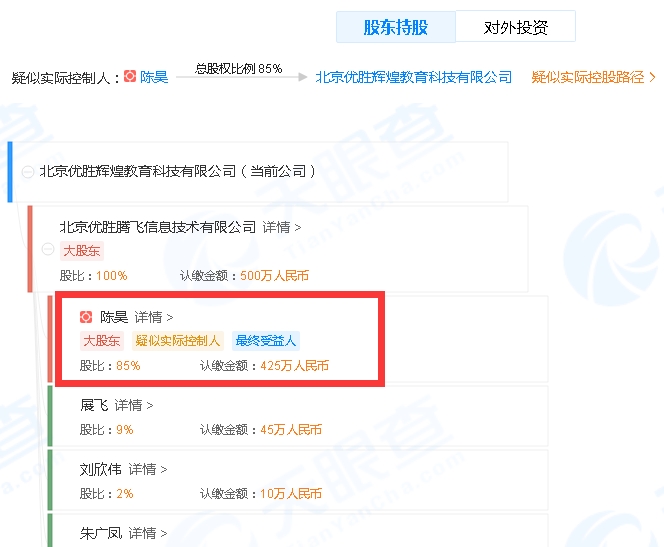Click the 疑似实际控制人 tag
This screenshot has width=664, height=547.
pyautogui.click(x=178, y=341)
